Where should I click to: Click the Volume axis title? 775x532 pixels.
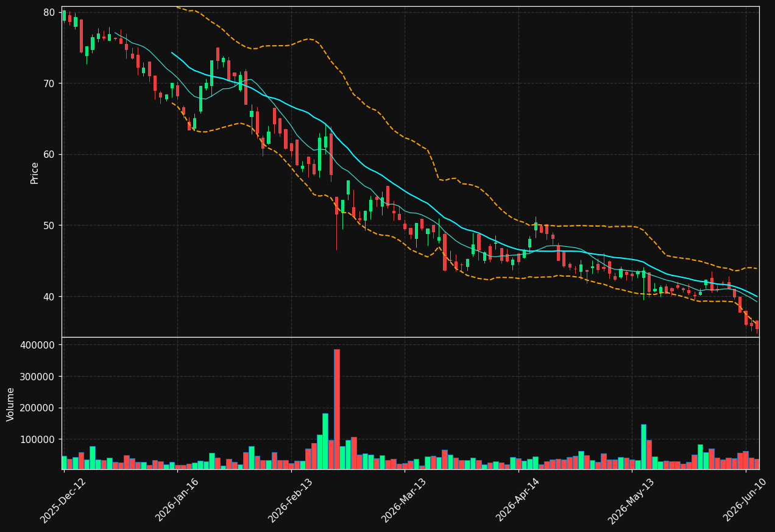(11, 404)
